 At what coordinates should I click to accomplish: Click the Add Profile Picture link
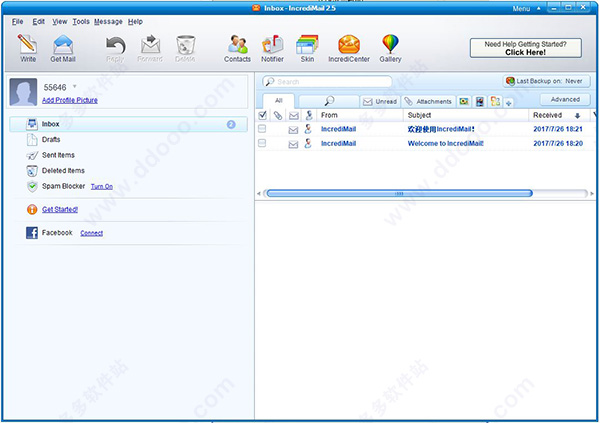click(70, 100)
